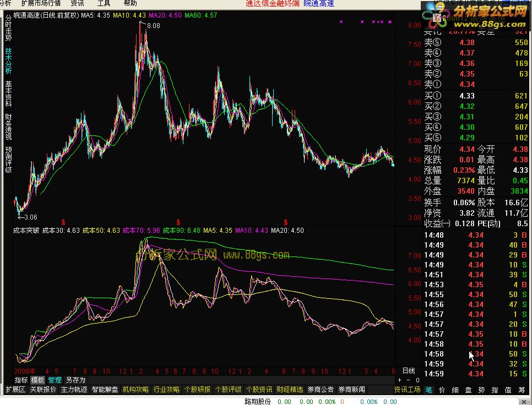Open the 个股评级 tab

click(228, 390)
